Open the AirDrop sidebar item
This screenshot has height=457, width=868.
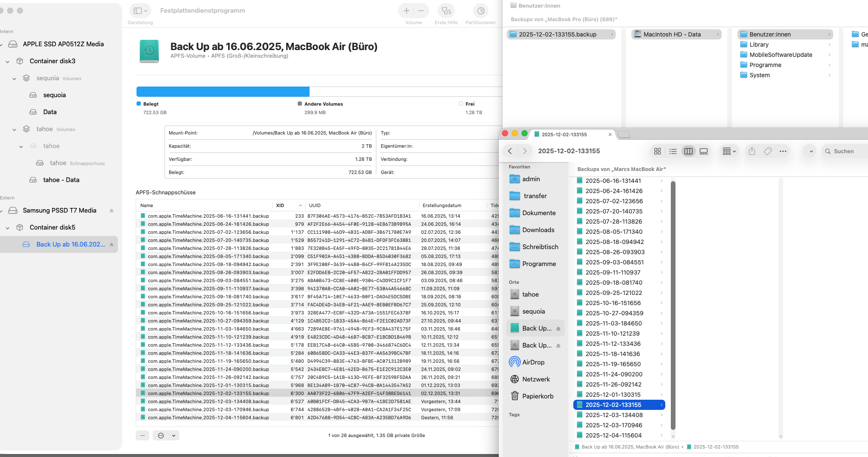[x=533, y=362]
